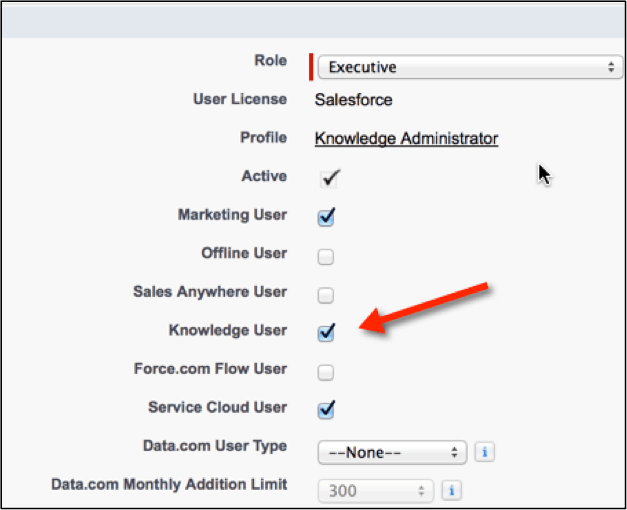The height and width of the screenshot is (510, 627).
Task: Click the Service Cloud User label
Action: (x=217, y=407)
